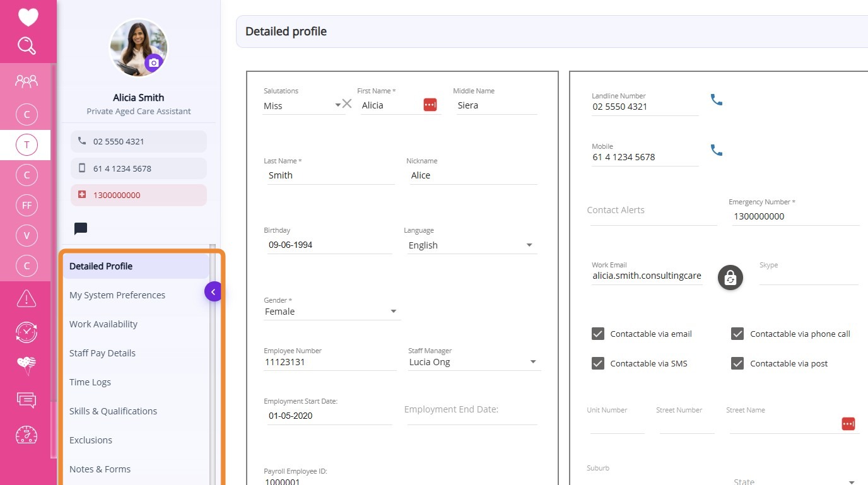Viewport: 868px width, 485px height.
Task: Collapse the side panel with purple arrow
Action: pos(213,291)
